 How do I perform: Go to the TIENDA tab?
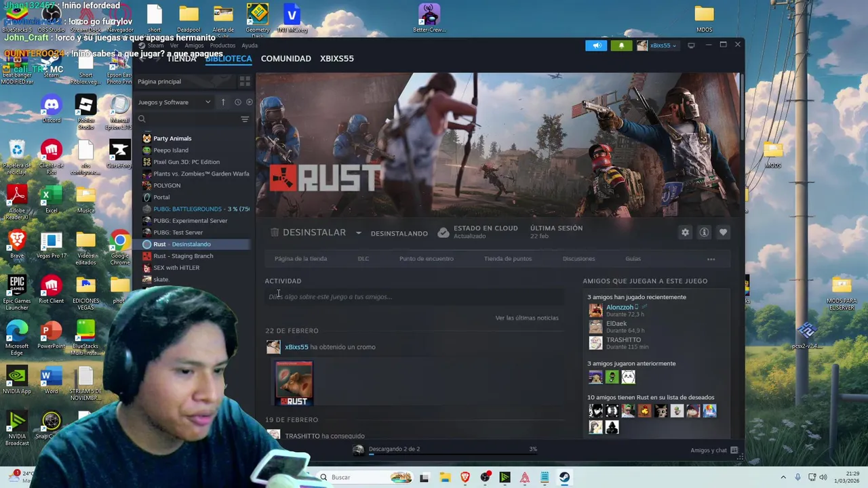(x=182, y=58)
